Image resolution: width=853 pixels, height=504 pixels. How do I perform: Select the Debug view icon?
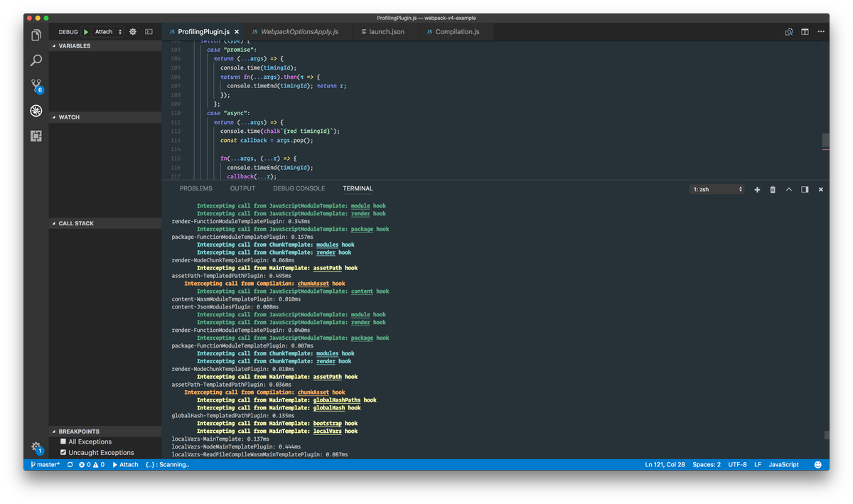[36, 111]
